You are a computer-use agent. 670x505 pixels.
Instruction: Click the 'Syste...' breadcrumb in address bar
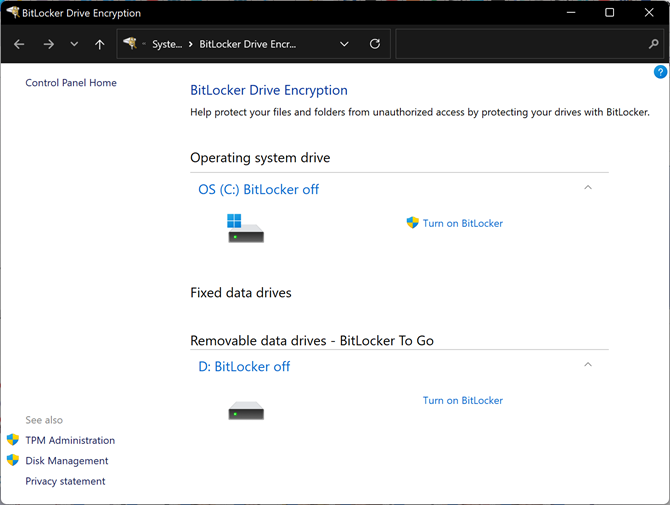(167, 44)
